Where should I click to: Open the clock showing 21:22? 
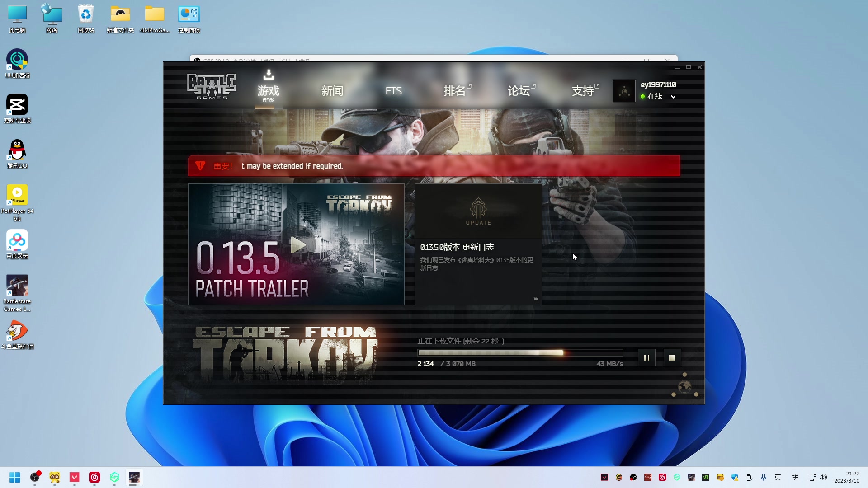pos(847,477)
